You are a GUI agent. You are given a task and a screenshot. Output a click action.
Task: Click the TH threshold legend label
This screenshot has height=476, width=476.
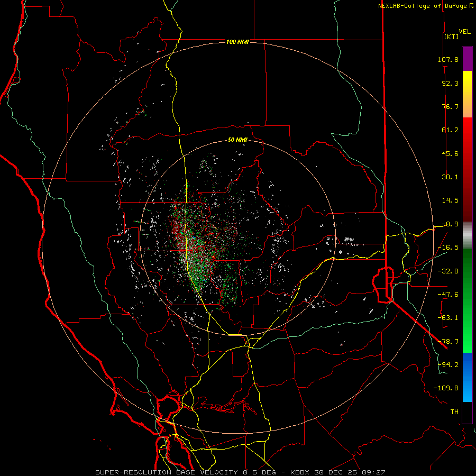click(x=454, y=412)
